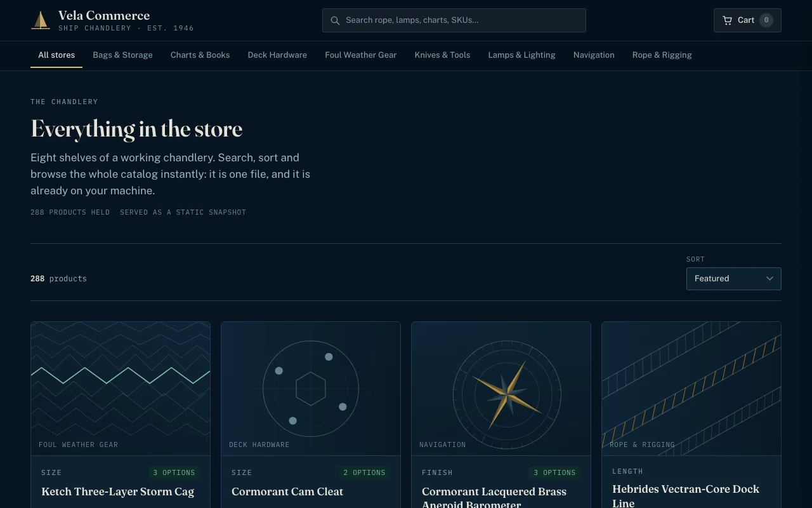Open Cormorant Cam Cleat product image
The height and width of the screenshot is (508, 812).
(311, 389)
